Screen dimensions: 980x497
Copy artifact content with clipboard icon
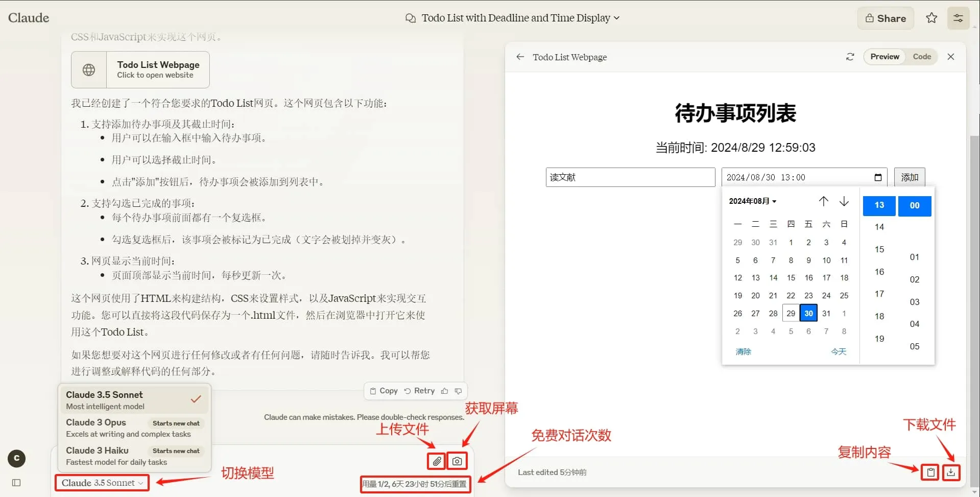click(x=930, y=472)
